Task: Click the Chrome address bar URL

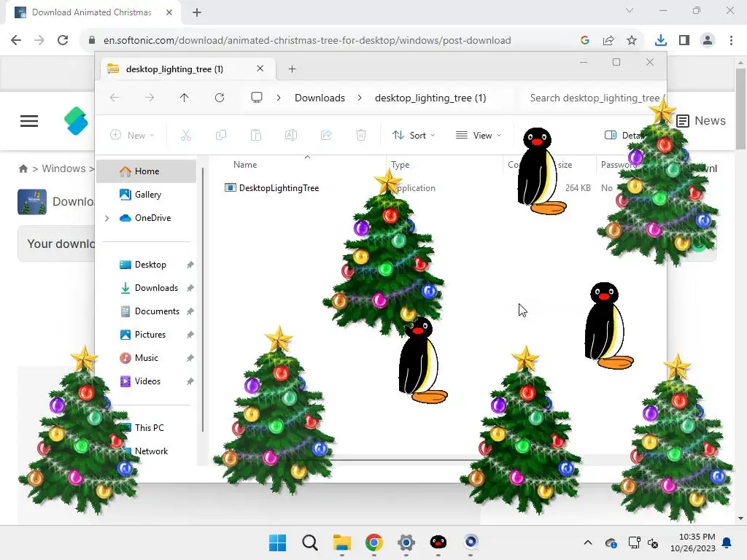Action: tap(307, 41)
